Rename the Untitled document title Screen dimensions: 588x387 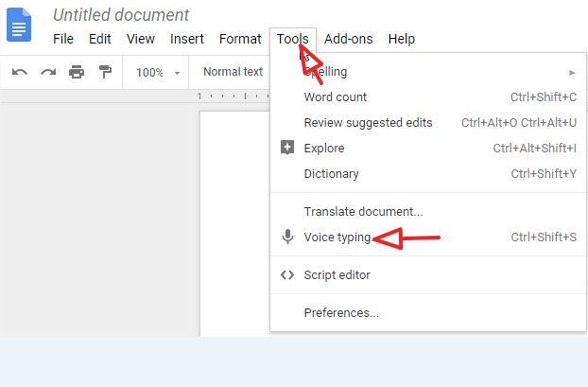[121, 15]
